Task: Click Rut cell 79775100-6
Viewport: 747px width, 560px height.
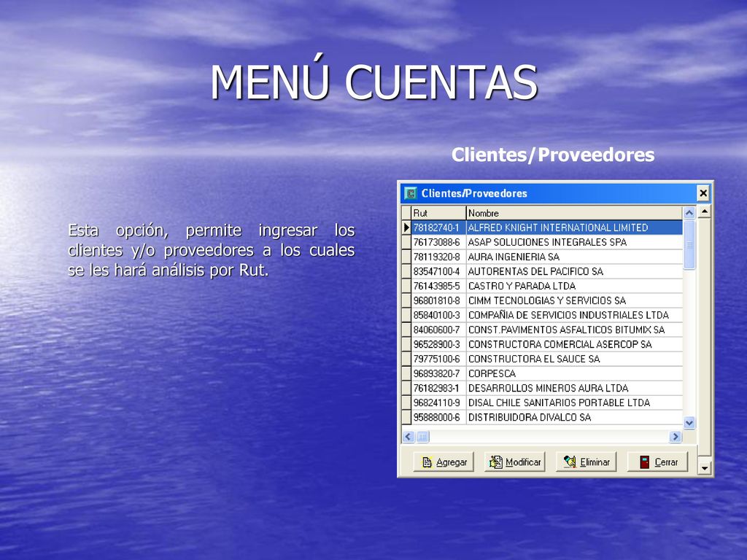Action: 438,359
